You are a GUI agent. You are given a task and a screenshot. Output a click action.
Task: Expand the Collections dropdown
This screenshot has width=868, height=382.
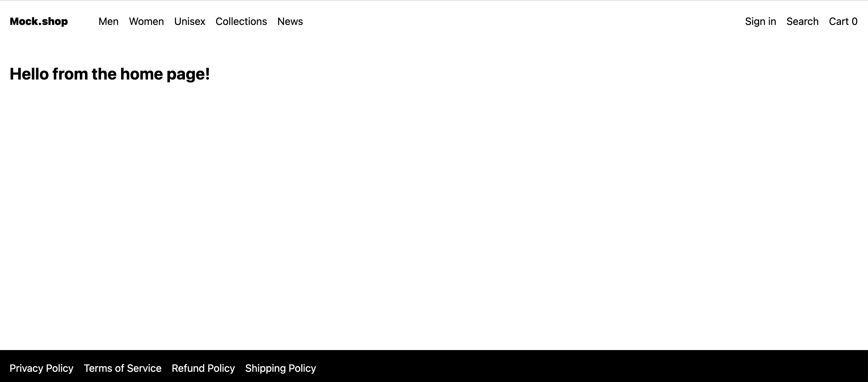click(x=242, y=22)
